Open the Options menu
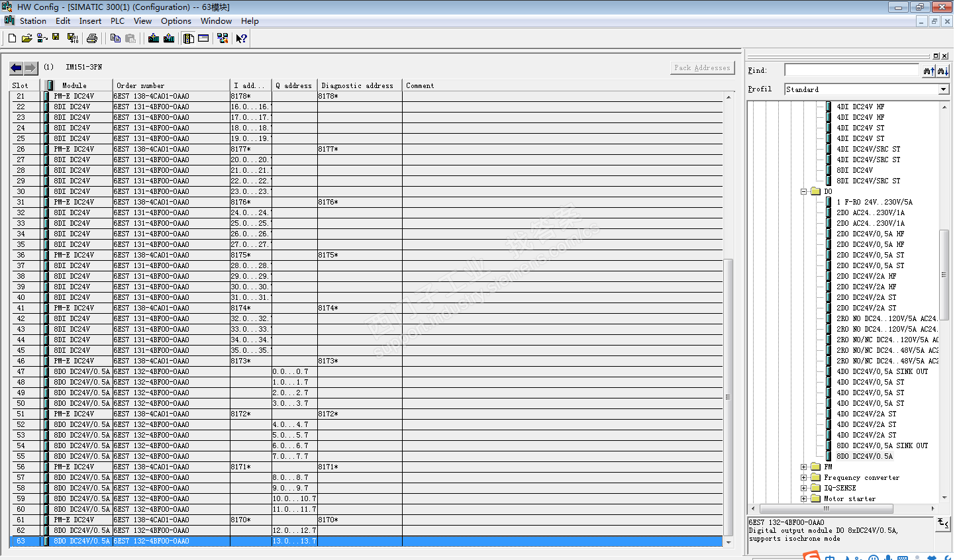 (x=176, y=21)
